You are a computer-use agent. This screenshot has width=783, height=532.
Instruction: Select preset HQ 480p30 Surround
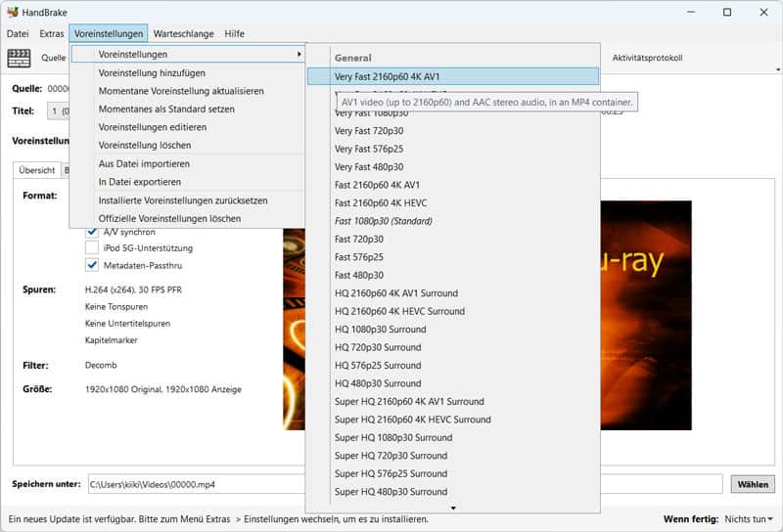453,383
